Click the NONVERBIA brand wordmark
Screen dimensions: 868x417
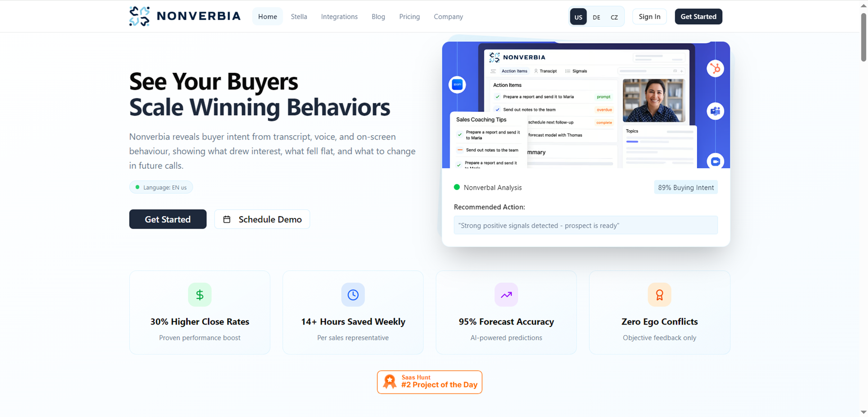point(199,16)
